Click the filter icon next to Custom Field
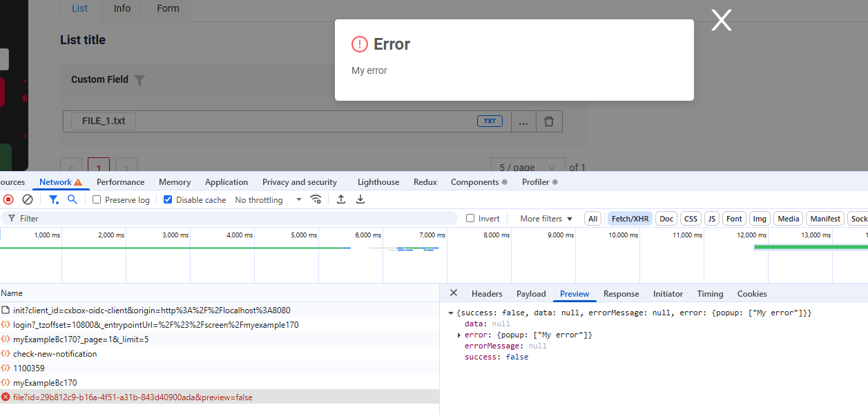 (139, 80)
